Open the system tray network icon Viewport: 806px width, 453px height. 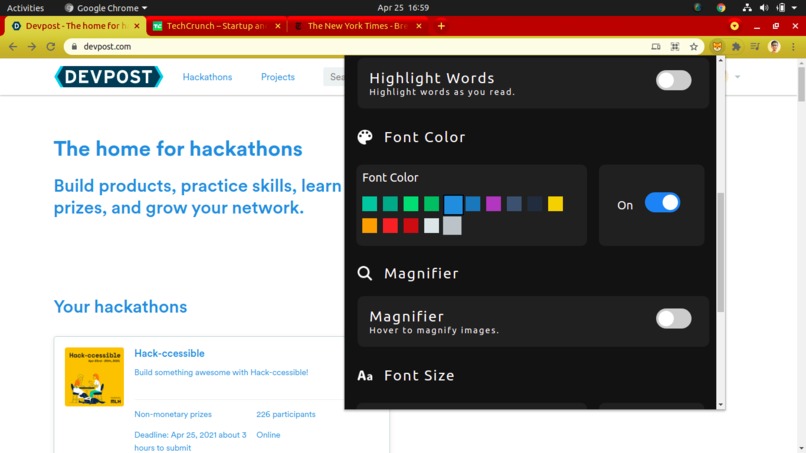click(747, 8)
